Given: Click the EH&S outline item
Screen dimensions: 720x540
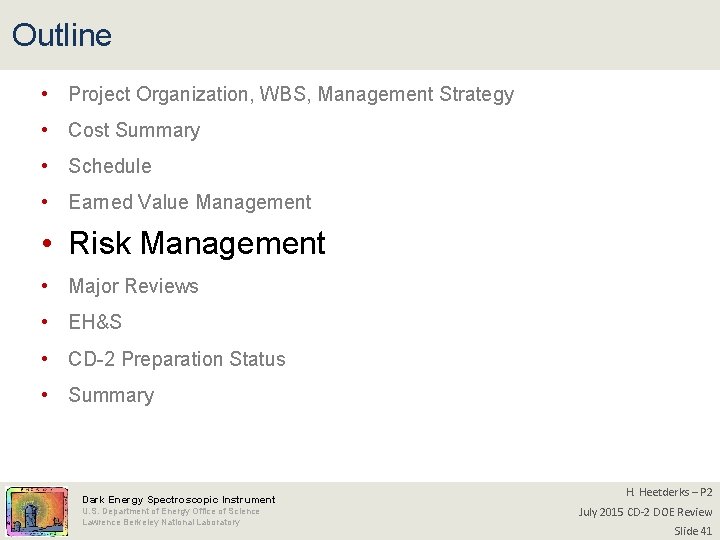Looking at the screenshot, I should [95, 323].
